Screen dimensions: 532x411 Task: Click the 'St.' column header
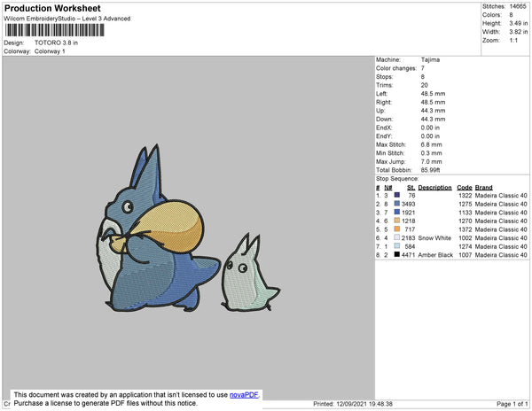click(411, 188)
